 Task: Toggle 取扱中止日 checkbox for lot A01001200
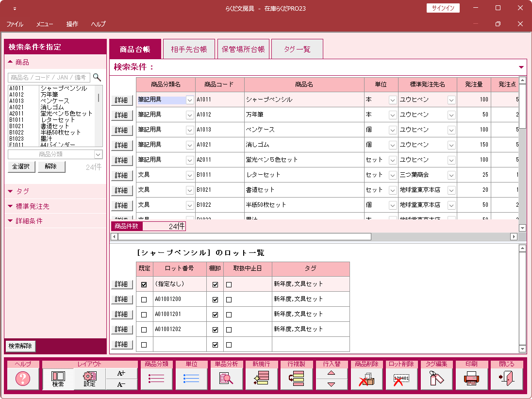(229, 299)
